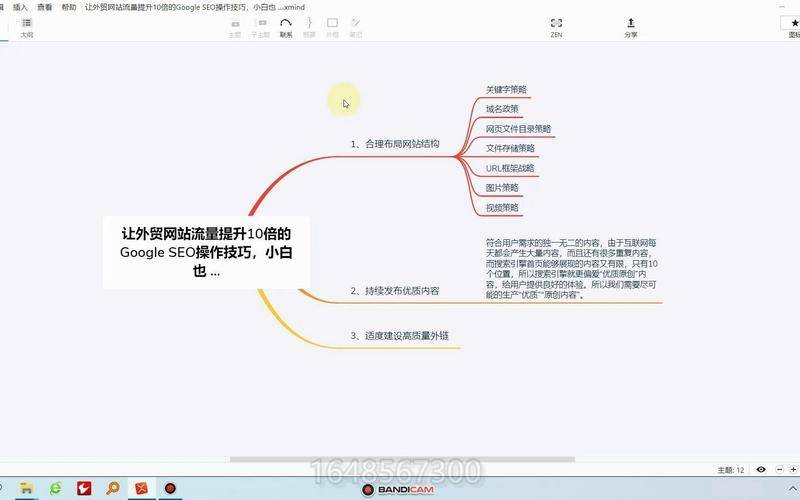
Task: Select the topic 3、适度建设高质量外链
Action: point(399,336)
